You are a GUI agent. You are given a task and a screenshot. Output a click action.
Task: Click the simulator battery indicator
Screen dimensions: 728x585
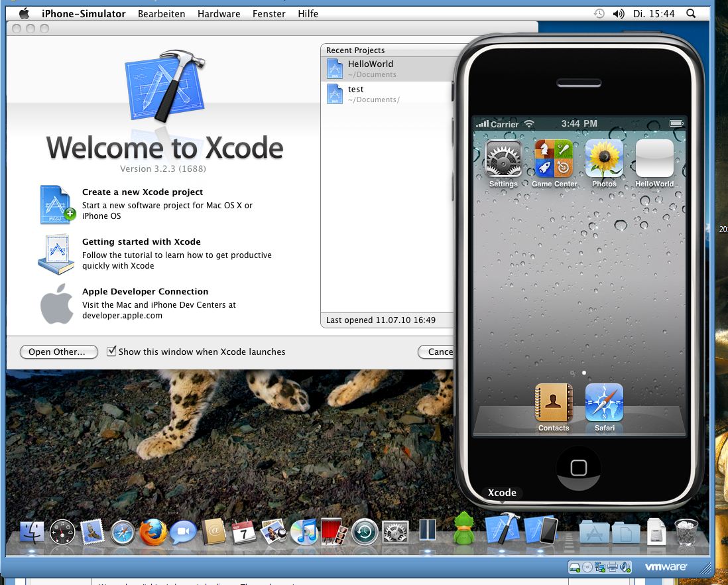point(676,123)
